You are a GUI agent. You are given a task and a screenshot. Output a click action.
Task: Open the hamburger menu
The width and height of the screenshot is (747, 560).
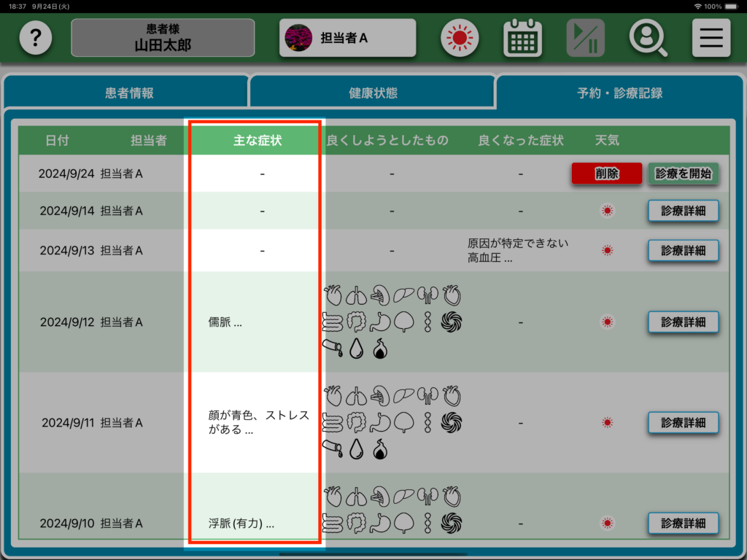[711, 38]
